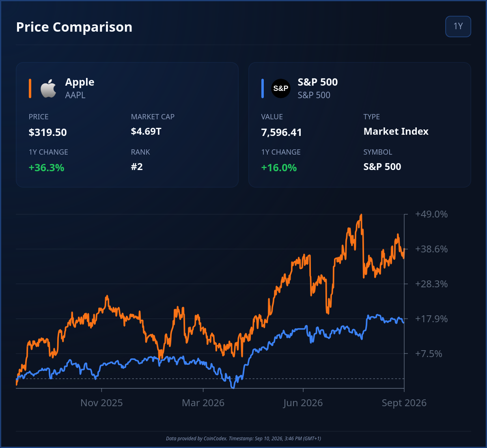This screenshot has height=448, width=487.
Task: Click the +38.6% y-axis label
Action: 431,249
